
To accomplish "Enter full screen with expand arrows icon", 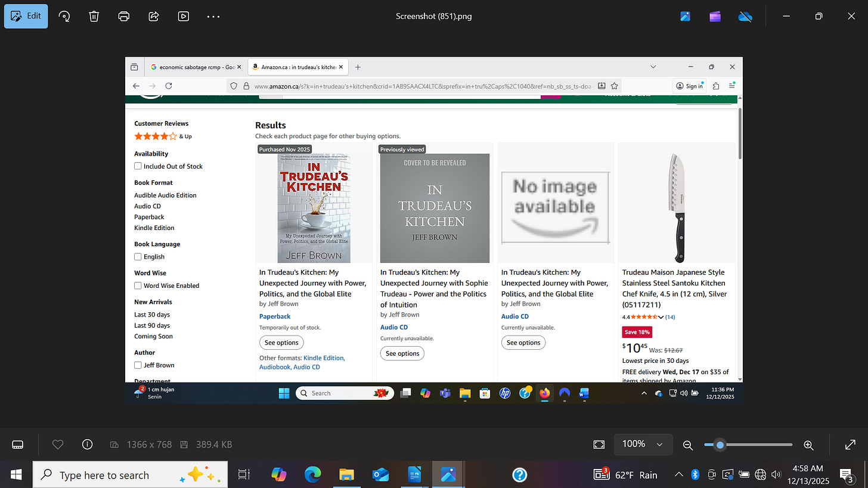I will [x=851, y=445].
